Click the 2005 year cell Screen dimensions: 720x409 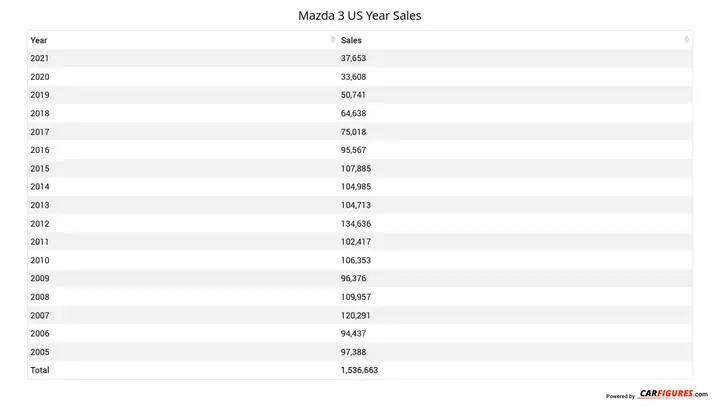(40, 352)
